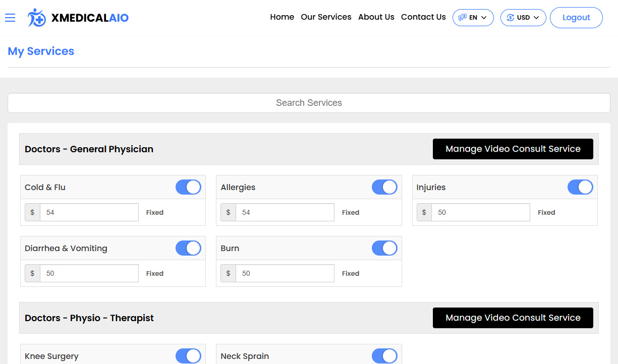
Task: Focus the Search Services field
Action: click(x=309, y=103)
